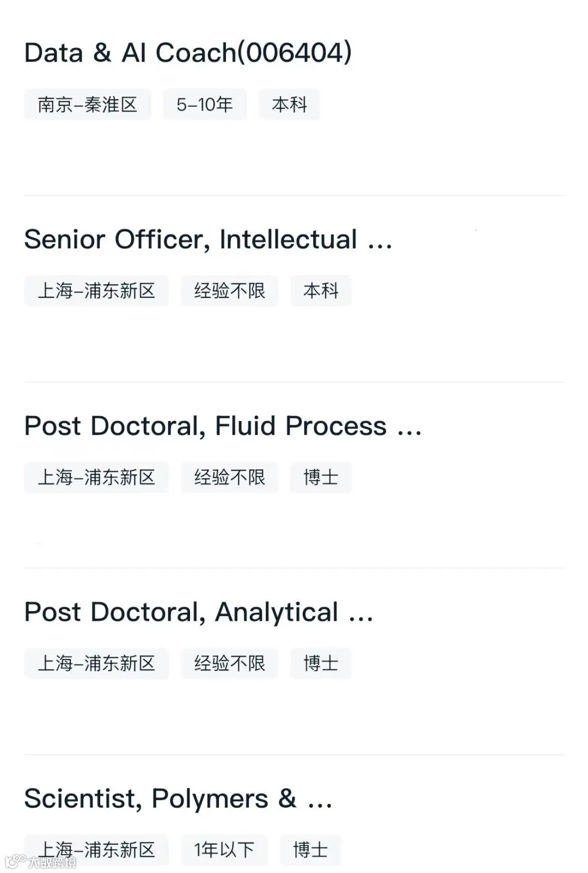Click 博士 tag under Post Doctoral, Analytical
Image resolution: width=588 pixels, height=873 pixels.
(x=321, y=664)
